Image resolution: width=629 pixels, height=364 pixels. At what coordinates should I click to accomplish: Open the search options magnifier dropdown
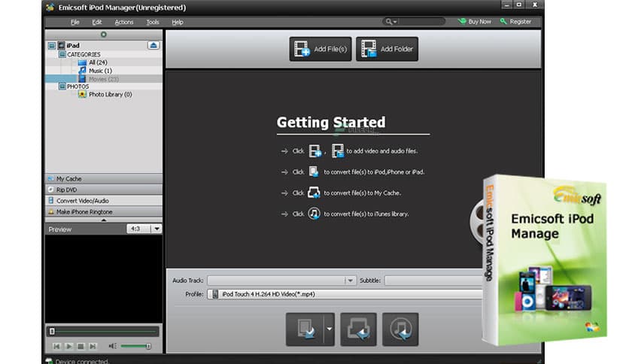point(390,22)
